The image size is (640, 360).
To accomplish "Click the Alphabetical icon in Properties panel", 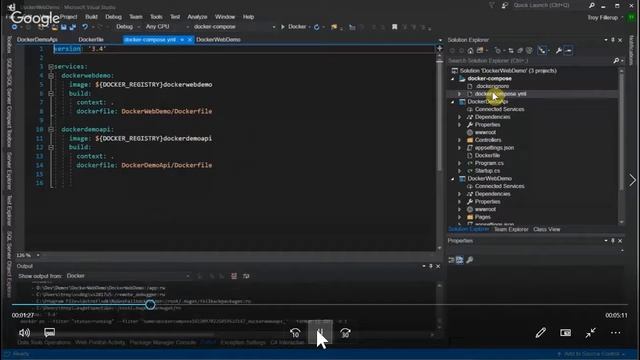I will tap(460, 260).
